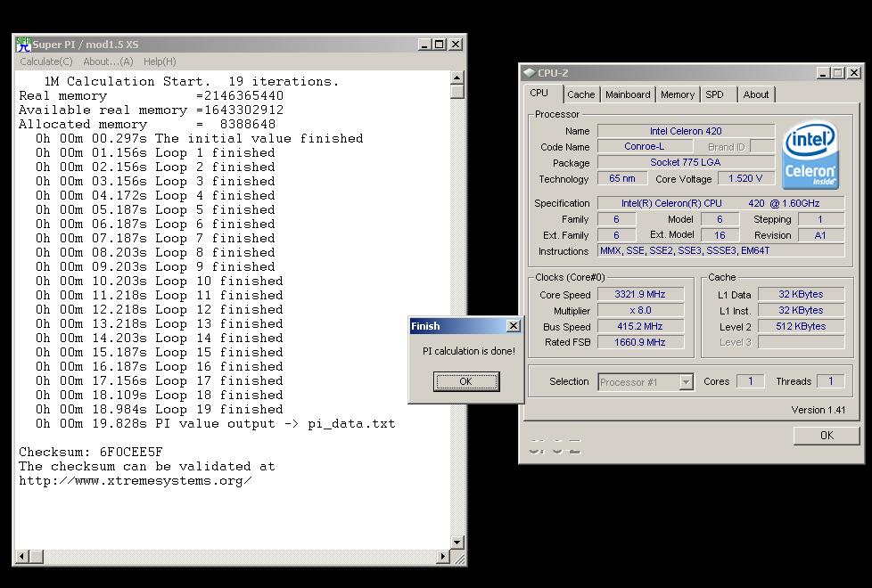Click the 'Loop 1 finished' line
Image resolution: width=872 pixels, height=588 pixels.
coord(155,153)
